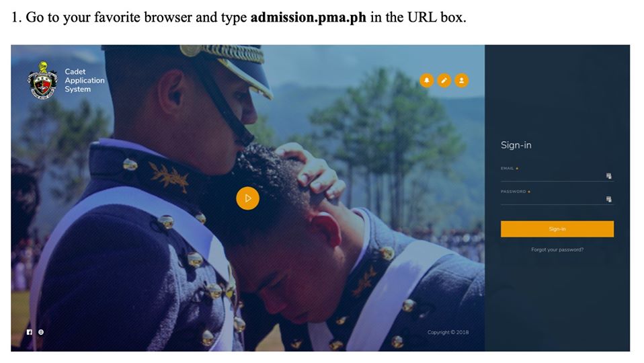Open the pencil edit/register icon
This screenshot has height=363, width=644.
pos(444,80)
